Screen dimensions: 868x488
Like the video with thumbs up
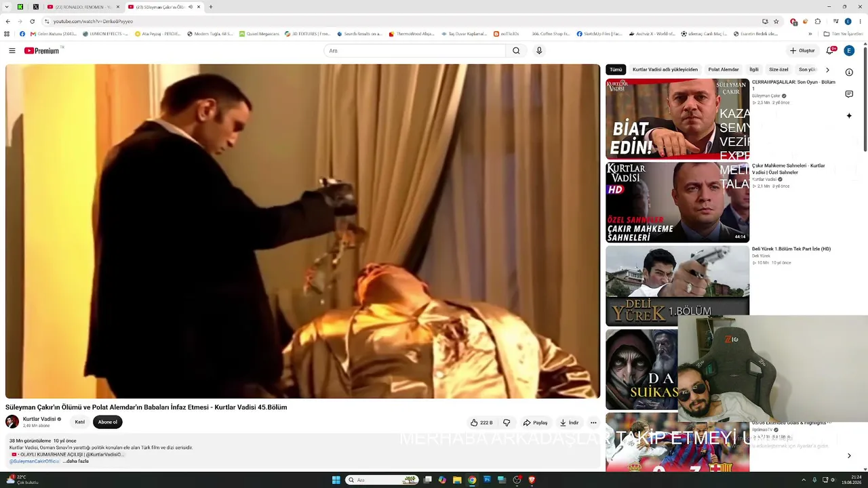click(x=481, y=422)
